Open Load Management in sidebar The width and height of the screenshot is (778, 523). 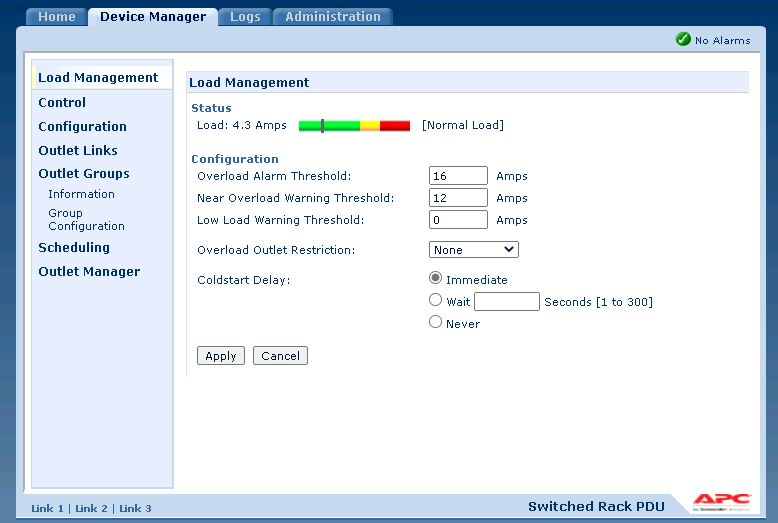(x=98, y=77)
